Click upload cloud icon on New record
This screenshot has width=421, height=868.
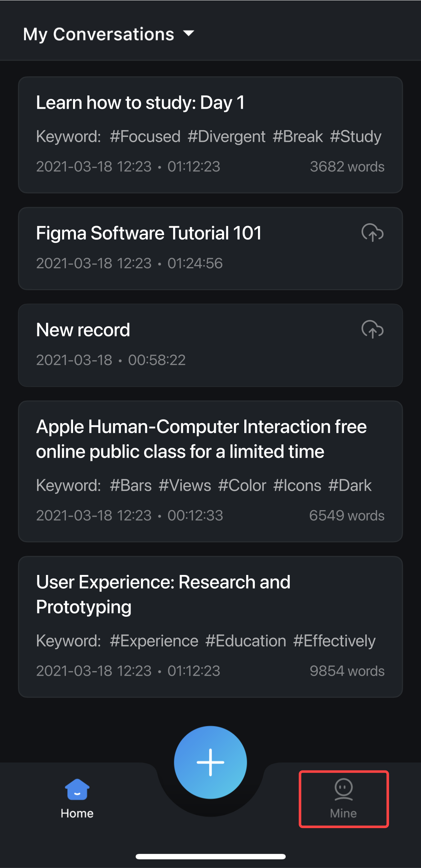tap(372, 329)
